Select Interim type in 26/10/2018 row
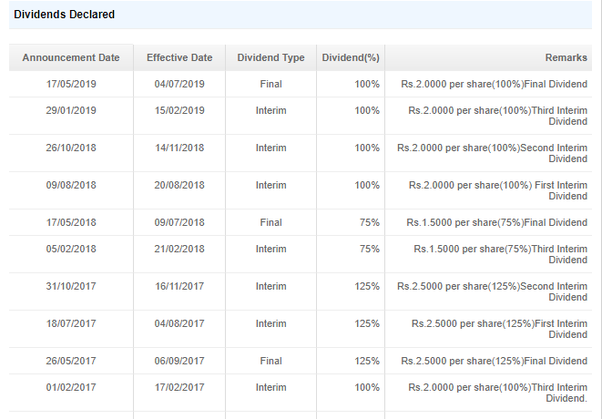 point(271,148)
